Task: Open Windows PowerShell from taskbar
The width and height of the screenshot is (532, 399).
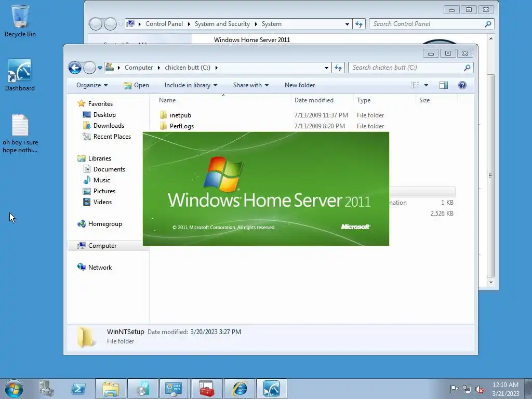Action: [x=78, y=389]
